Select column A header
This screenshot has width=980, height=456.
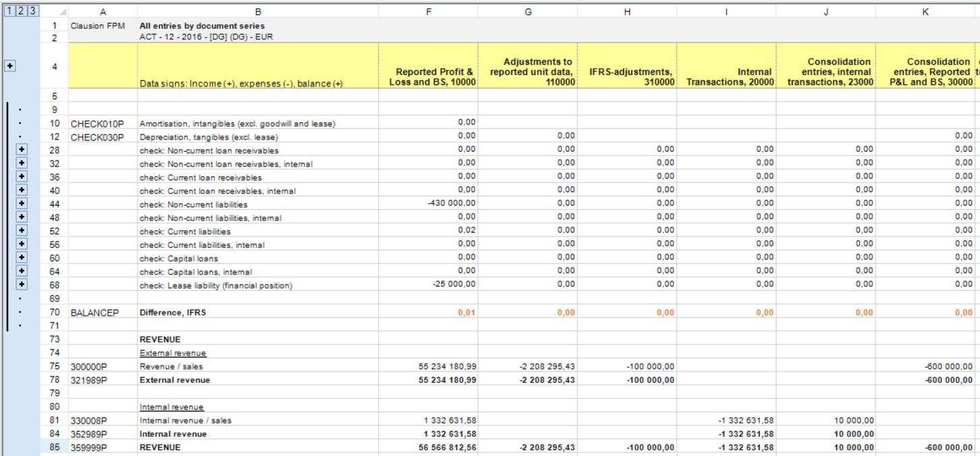pyautogui.click(x=102, y=12)
